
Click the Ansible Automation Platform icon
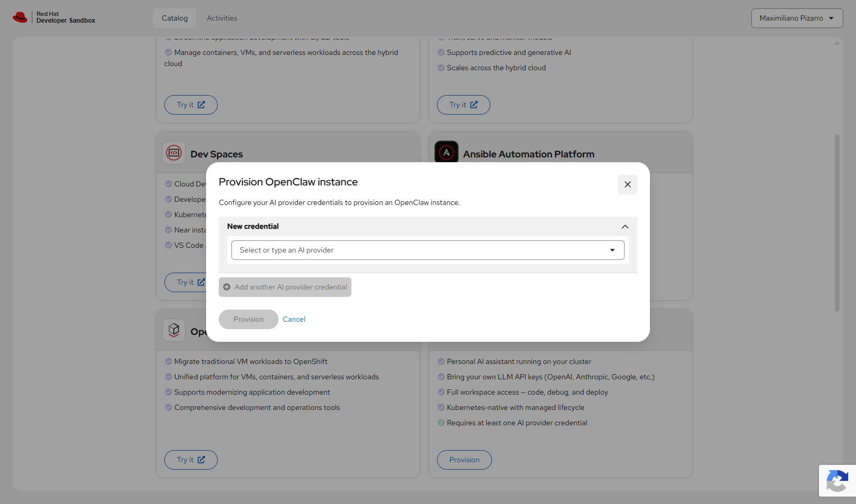tap(446, 152)
